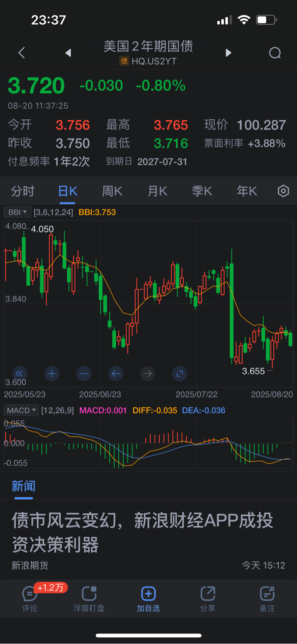
Task: Tap current yield 3.720
Action: (36, 86)
